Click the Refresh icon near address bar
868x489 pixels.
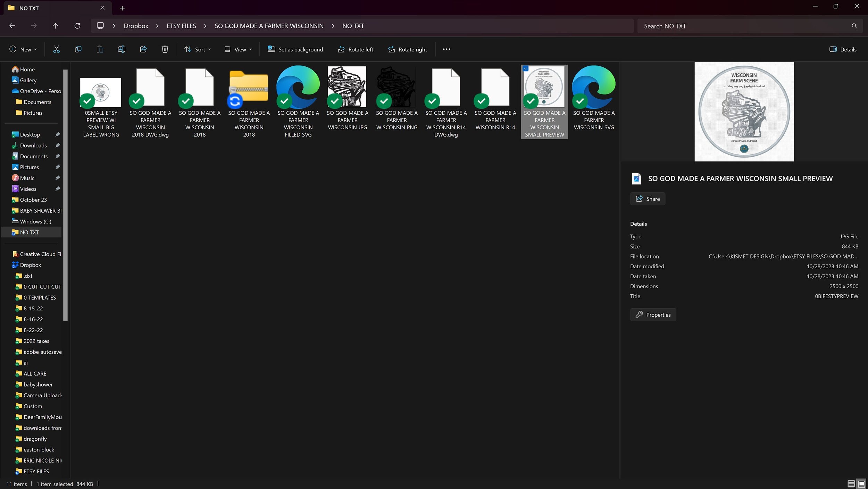[77, 26]
